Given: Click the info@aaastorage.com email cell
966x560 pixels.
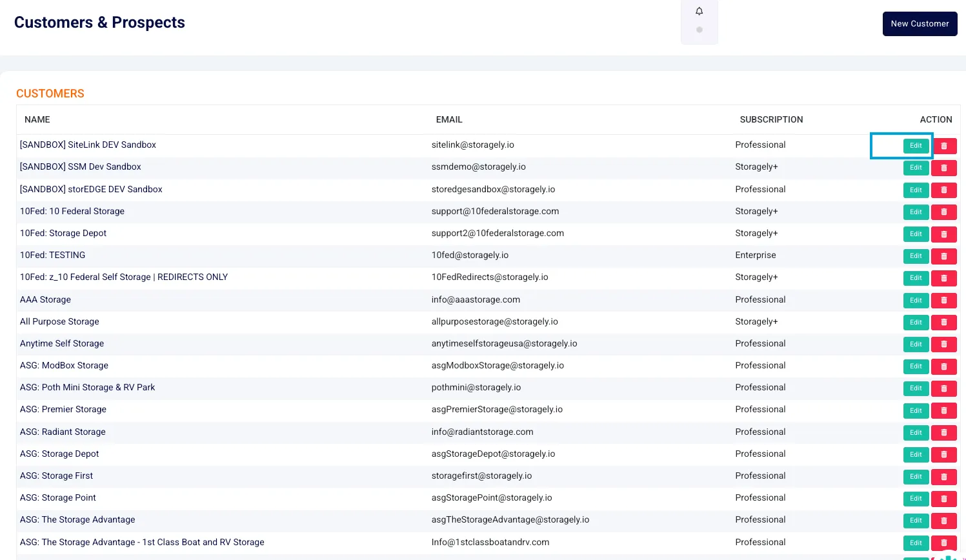Looking at the screenshot, I should click(x=476, y=300).
